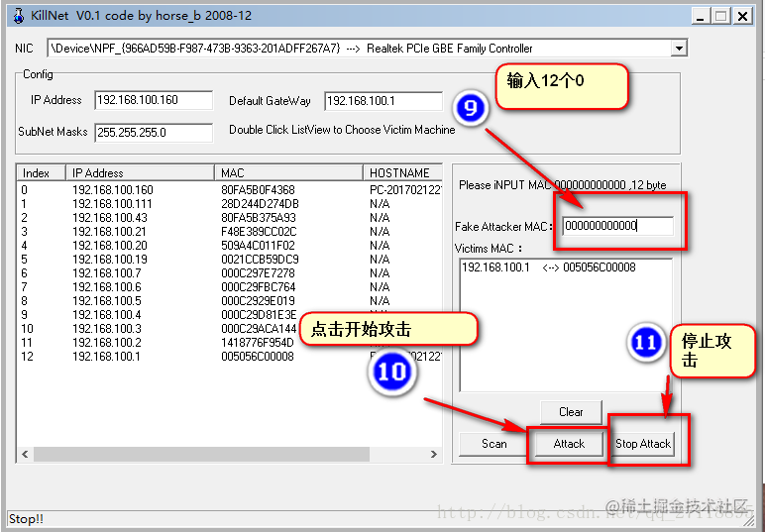Select the row with IP 192.168.100.160
The image size is (765, 532).
229,189
